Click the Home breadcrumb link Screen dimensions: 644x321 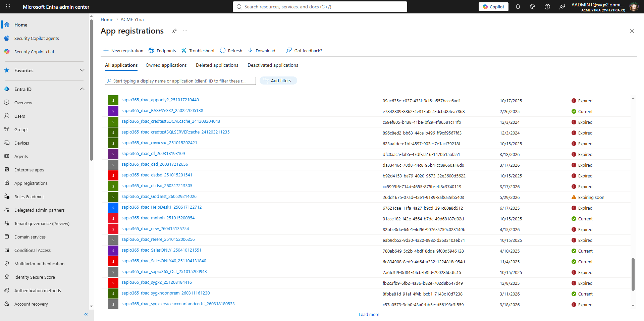107,19
